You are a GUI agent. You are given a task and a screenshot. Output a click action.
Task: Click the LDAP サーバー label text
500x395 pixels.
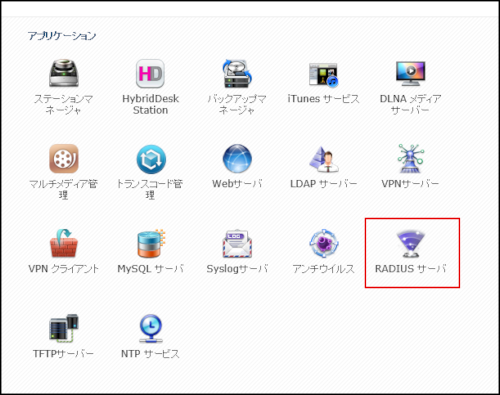coord(324,184)
